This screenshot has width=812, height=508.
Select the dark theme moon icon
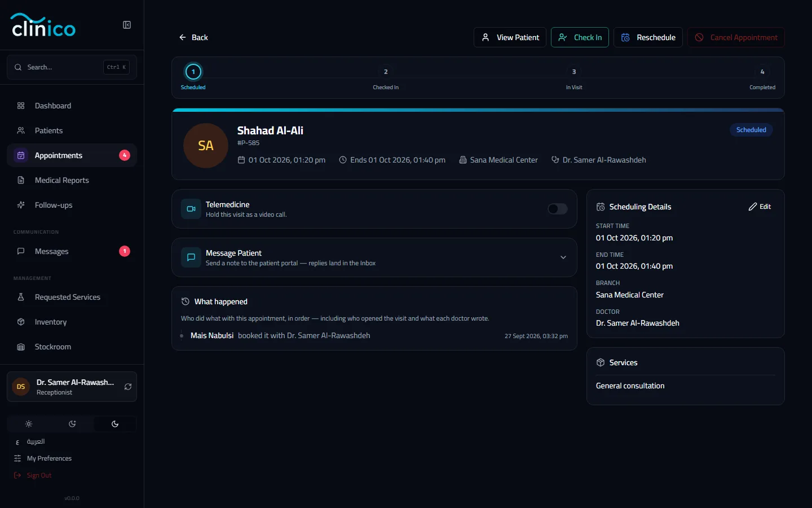pyautogui.click(x=115, y=424)
